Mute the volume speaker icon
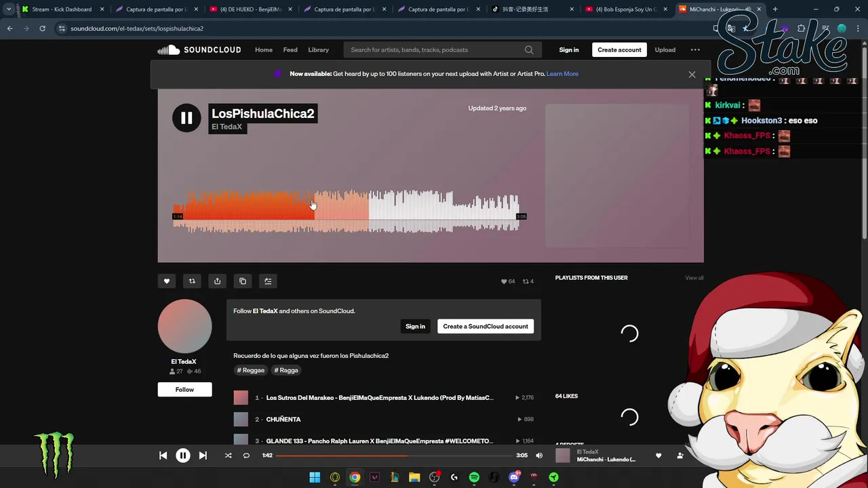 click(x=539, y=455)
